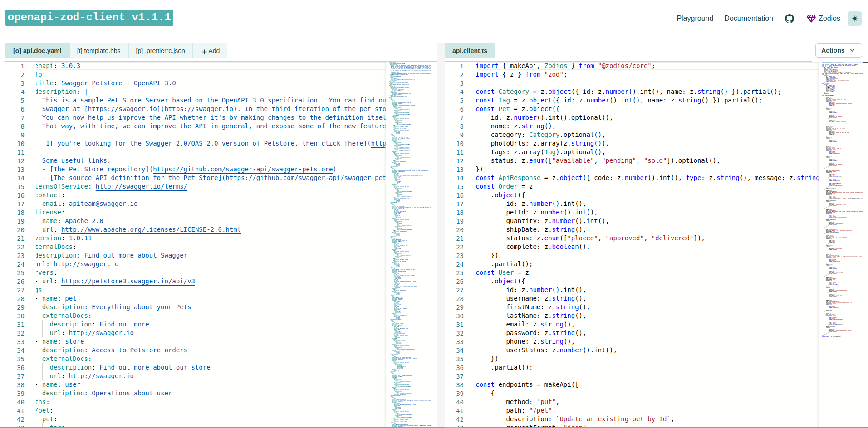Click the plus icon to add a new file

(204, 51)
